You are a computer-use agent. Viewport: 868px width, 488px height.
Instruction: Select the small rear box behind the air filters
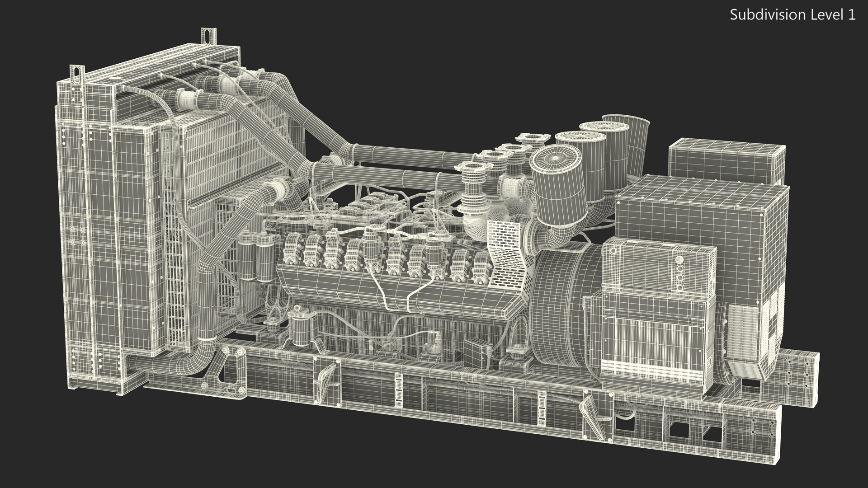click(x=723, y=162)
